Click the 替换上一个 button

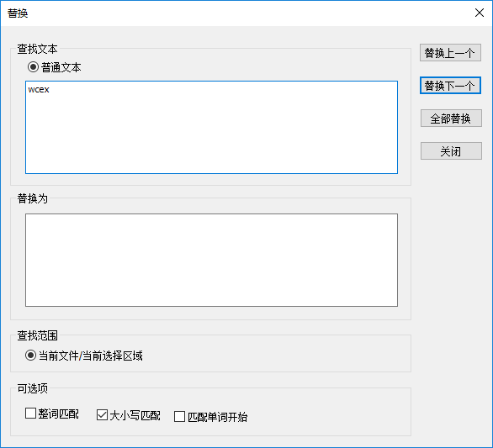pyautogui.click(x=450, y=53)
